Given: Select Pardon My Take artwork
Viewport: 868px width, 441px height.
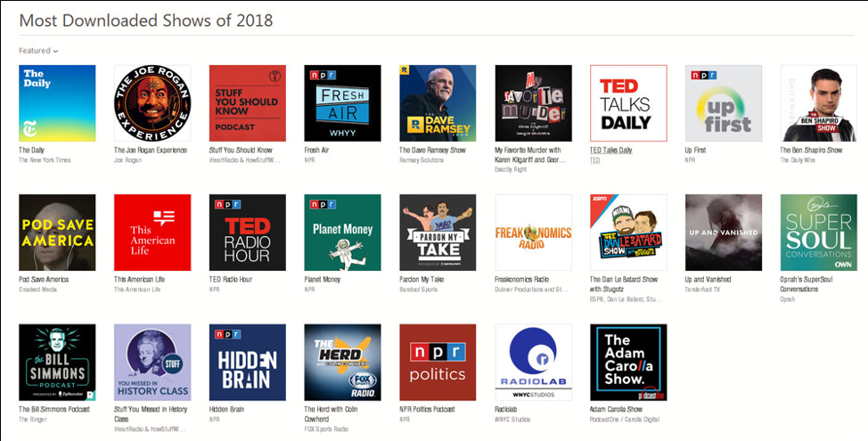Looking at the screenshot, I should [x=438, y=233].
